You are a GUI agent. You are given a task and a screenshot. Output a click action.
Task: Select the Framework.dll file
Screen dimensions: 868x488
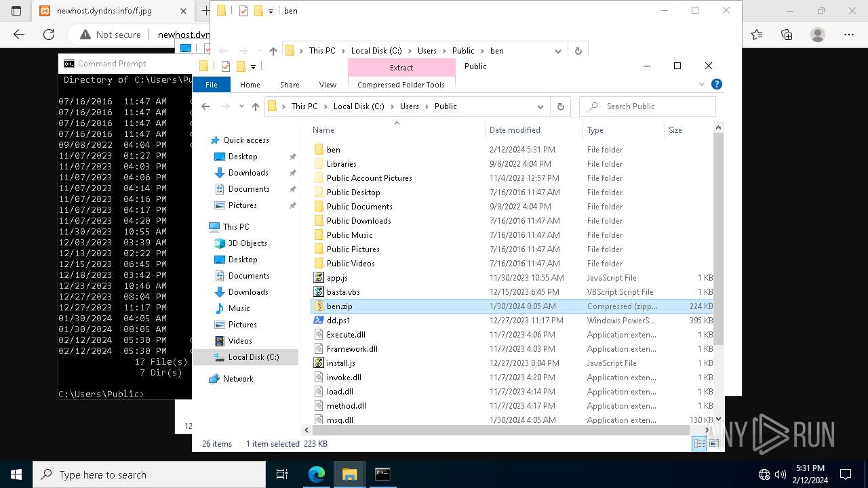point(352,349)
